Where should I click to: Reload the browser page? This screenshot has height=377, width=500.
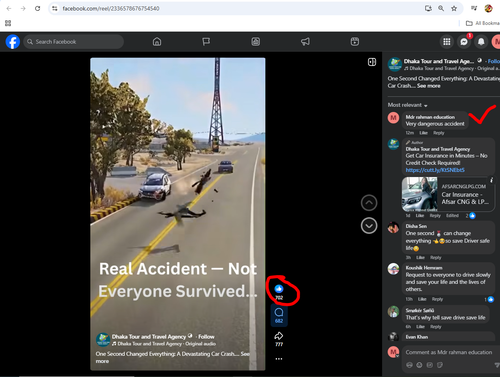(37, 8)
